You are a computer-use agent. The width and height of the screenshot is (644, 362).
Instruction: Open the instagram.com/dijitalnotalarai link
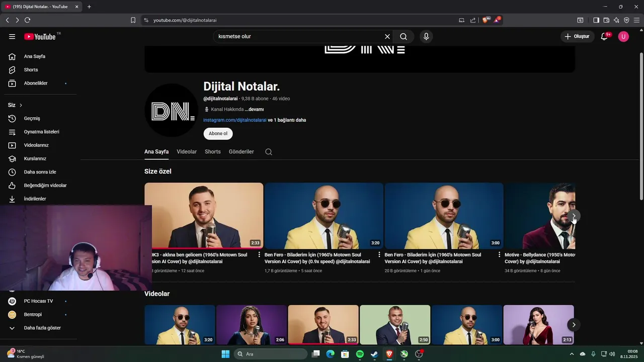coord(235,120)
